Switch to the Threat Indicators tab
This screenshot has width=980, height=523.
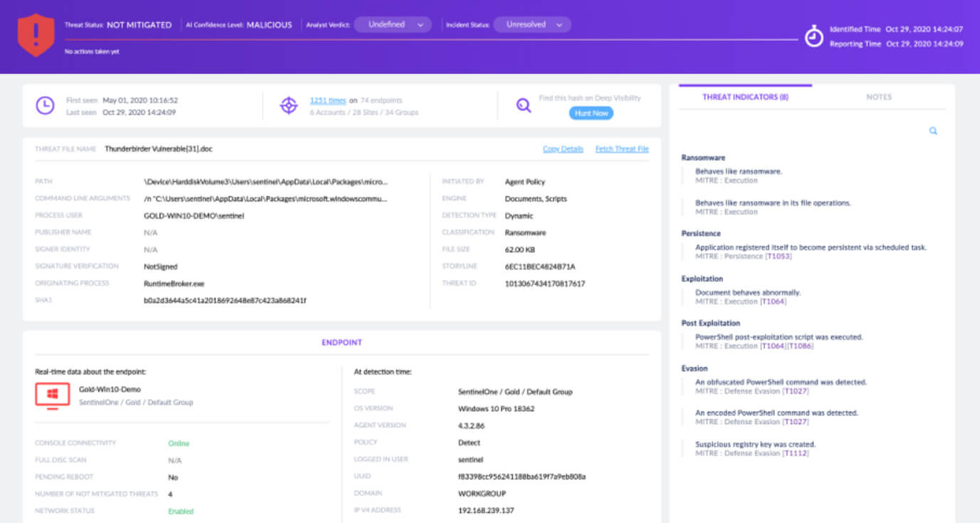pyautogui.click(x=745, y=97)
